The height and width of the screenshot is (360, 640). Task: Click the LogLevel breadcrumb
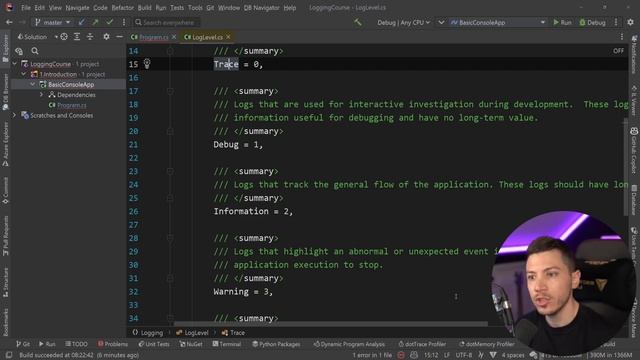coord(192,333)
